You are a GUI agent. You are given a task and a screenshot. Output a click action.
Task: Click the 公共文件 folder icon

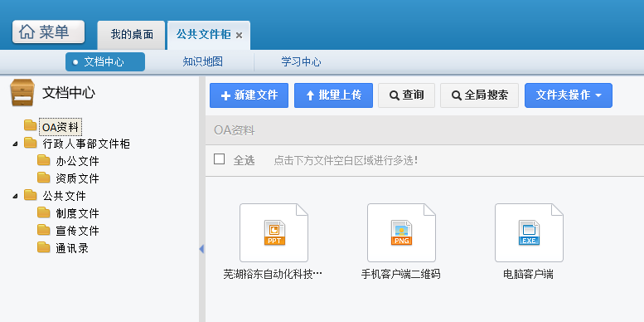click(31, 194)
